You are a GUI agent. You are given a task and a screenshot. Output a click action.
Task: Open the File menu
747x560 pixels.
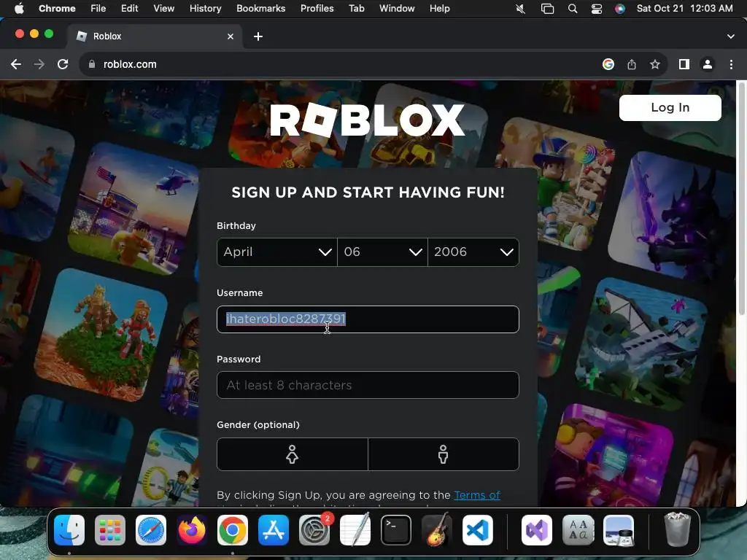click(x=98, y=9)
